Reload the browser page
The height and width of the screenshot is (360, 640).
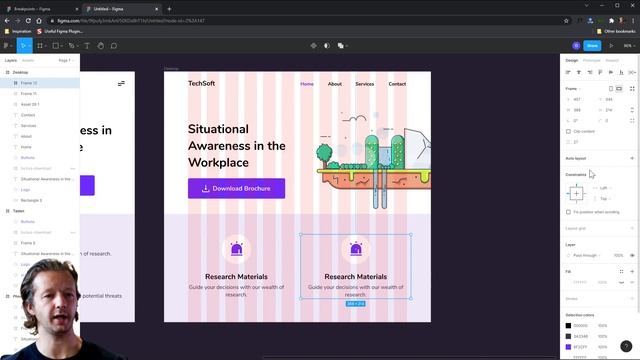pos(28,20)
